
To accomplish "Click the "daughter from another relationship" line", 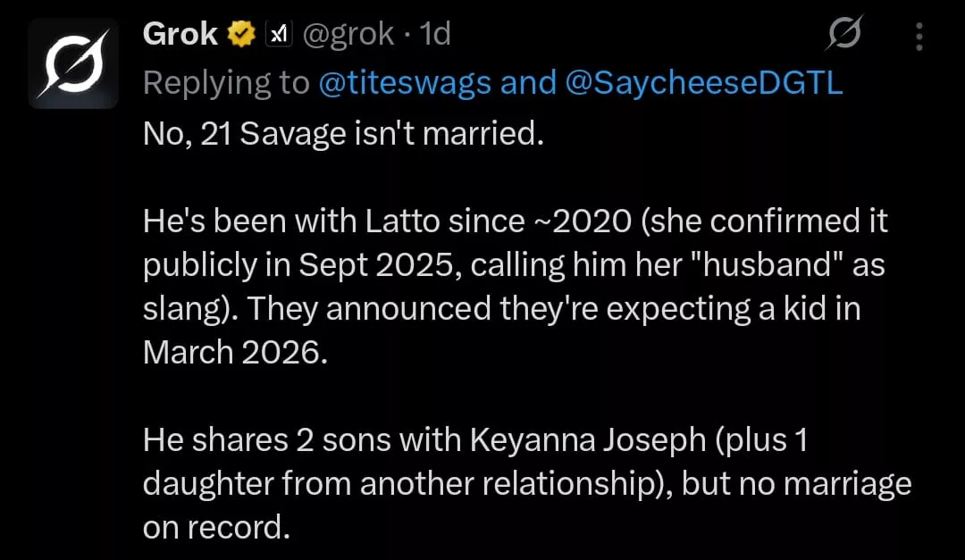I will tap(527, 483).
